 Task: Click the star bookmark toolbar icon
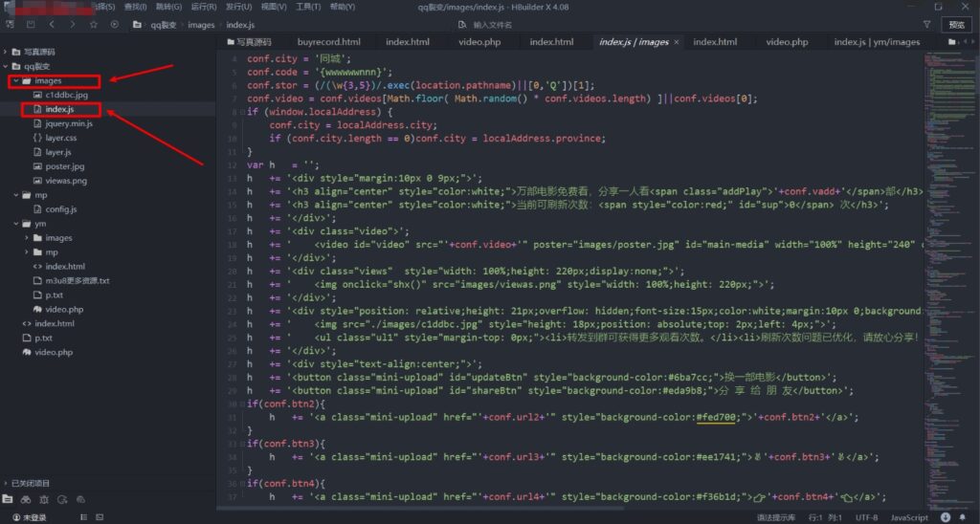pos(93,24)
